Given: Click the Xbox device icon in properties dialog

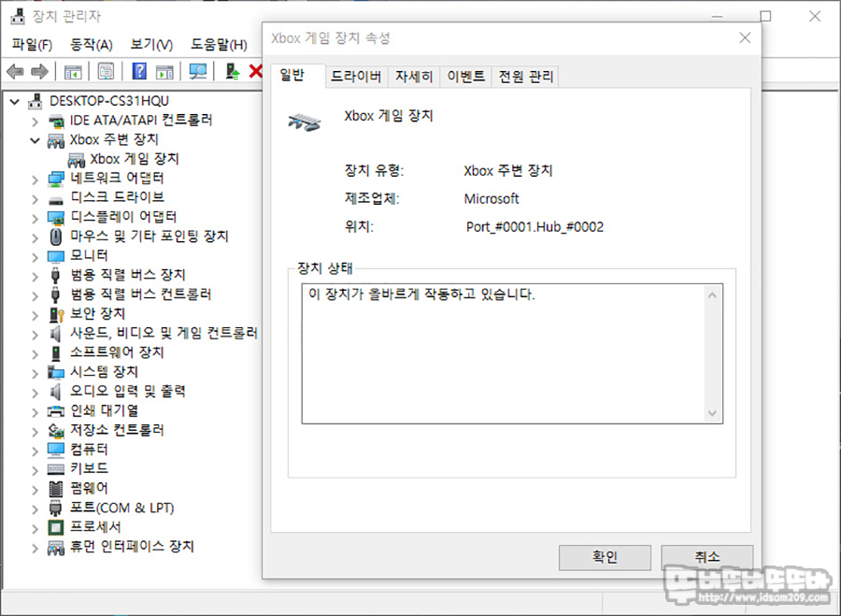Looking at the screenshot, I should [304, 122].
